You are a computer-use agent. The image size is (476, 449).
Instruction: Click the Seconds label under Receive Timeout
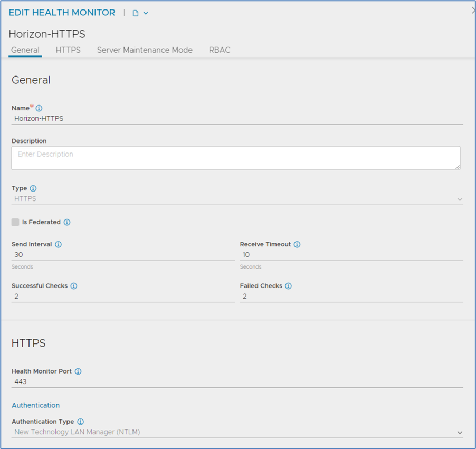251,267
